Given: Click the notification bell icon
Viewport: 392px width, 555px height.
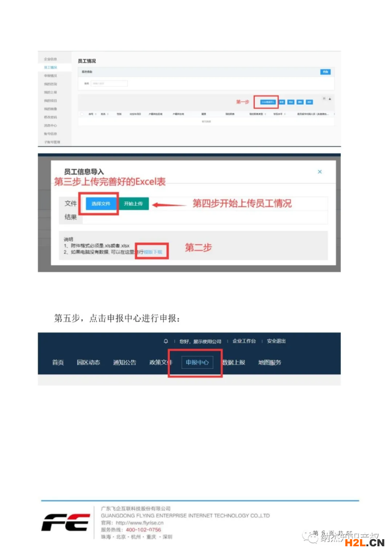Looking at the screenshot, I should click(166, 341).
